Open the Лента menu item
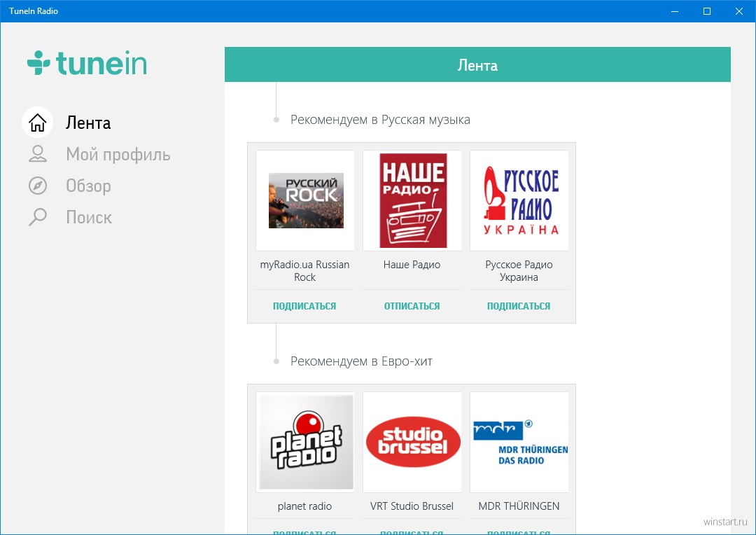This screenshot has width=756, height=535. (x=88, y=123)
